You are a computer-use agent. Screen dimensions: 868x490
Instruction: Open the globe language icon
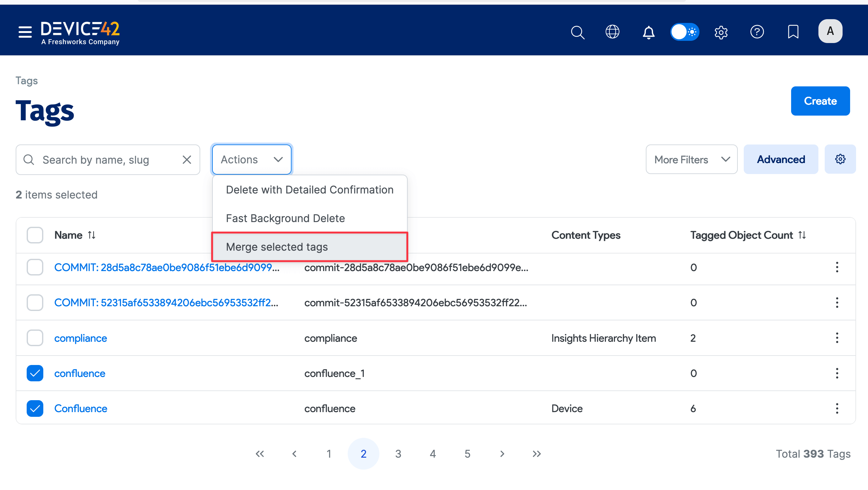[612, 32]
